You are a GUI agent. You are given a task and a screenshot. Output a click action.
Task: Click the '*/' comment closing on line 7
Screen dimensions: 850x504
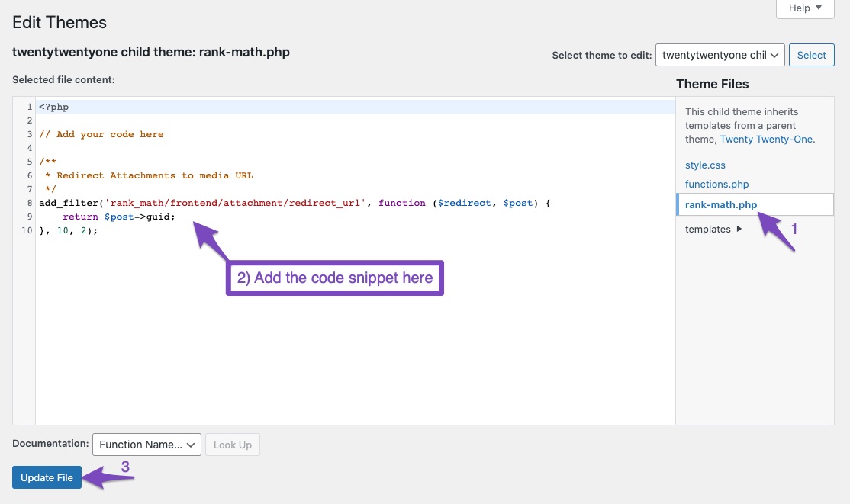click(x=50, y=189)
